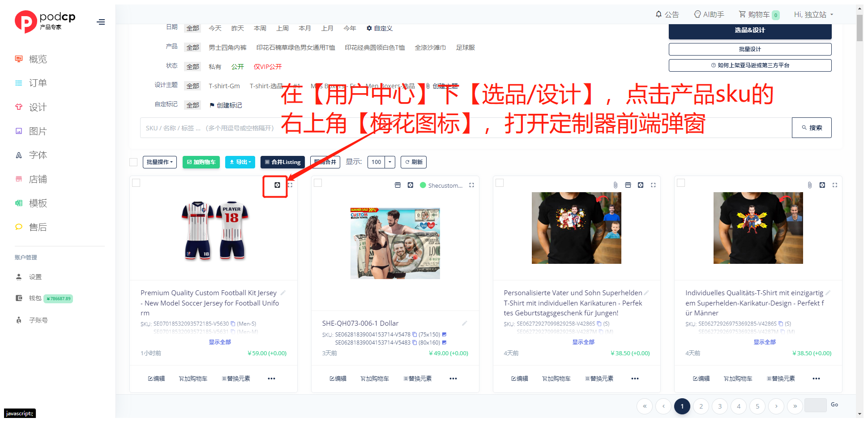Click 创建标记 under 自定标记

click(x=226, y=105)
